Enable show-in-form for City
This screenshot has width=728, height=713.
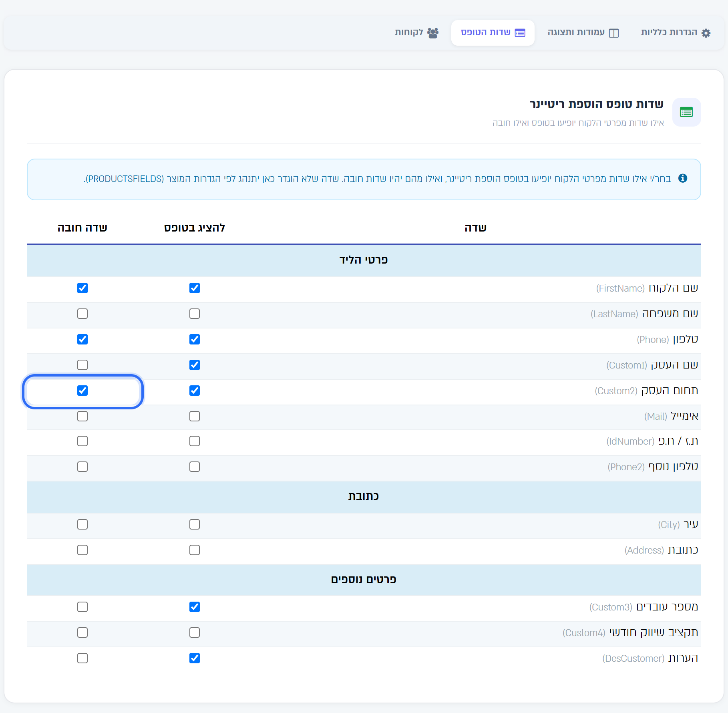coord(195,524)
